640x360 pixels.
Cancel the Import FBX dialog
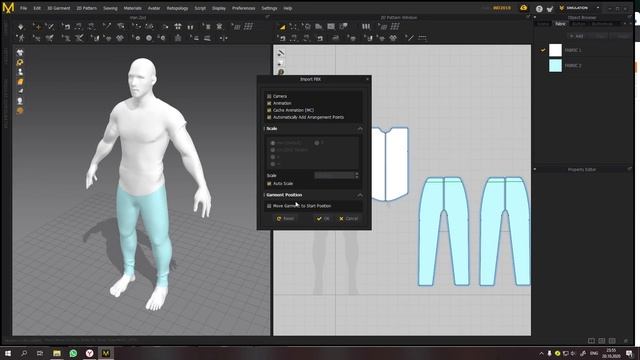(348, 219)
